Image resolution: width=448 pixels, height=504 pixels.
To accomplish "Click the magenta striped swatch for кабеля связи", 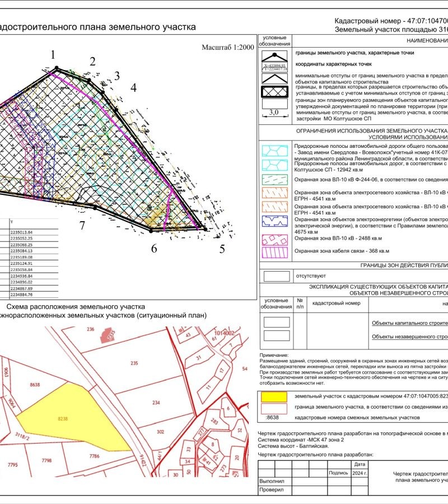I will point(275,253).
